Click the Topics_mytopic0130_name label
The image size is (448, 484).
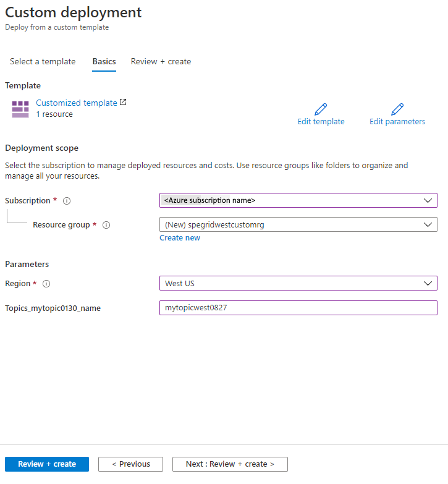(53, 308)
